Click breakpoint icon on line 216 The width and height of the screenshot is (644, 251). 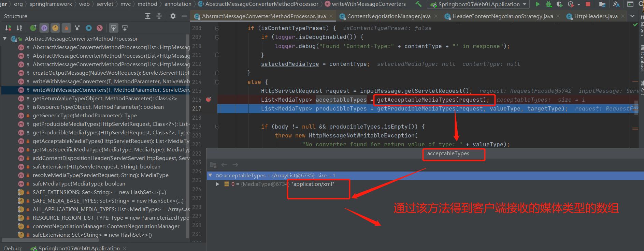coord(209,100)
